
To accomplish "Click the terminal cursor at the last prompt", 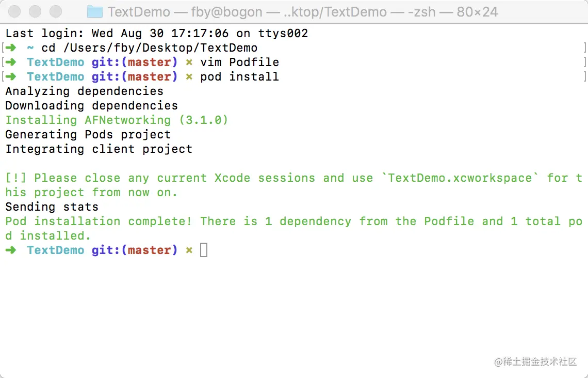I will [x=204, y=250].
